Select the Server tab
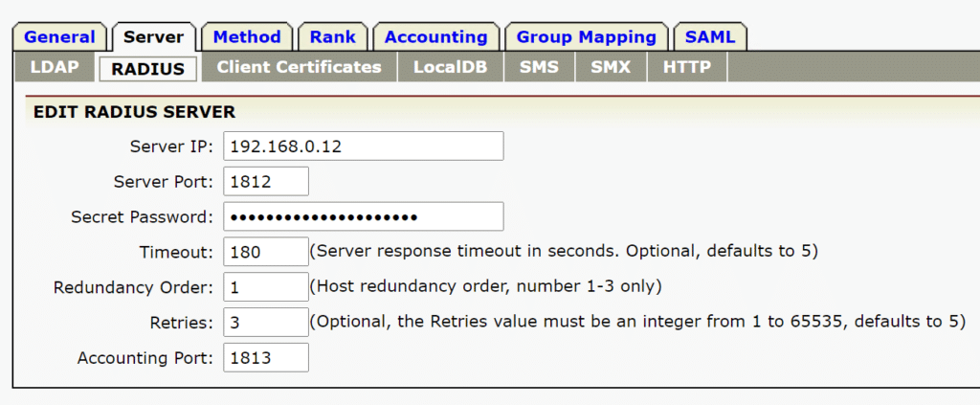 pyautogui.click(x=154, y=37)
